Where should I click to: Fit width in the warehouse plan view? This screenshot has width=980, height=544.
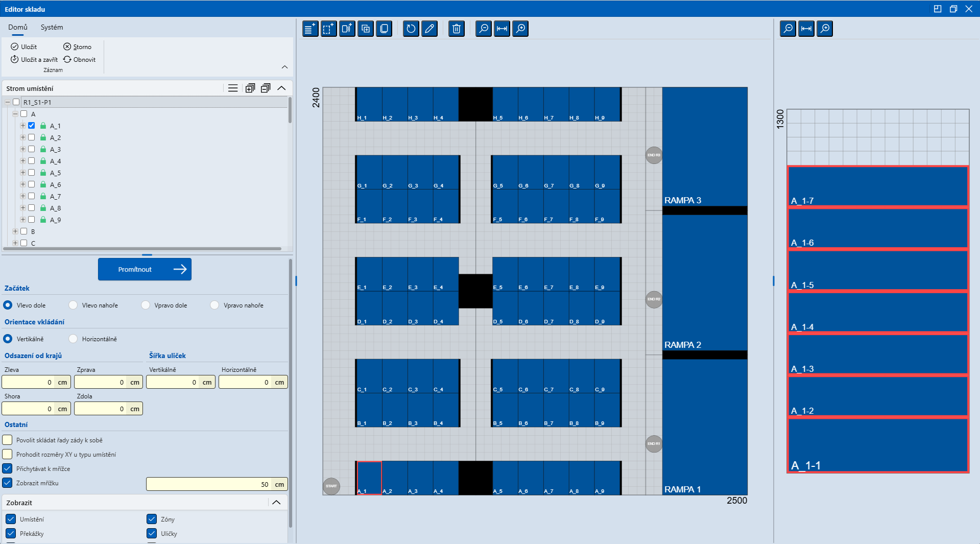pos(502,29)
